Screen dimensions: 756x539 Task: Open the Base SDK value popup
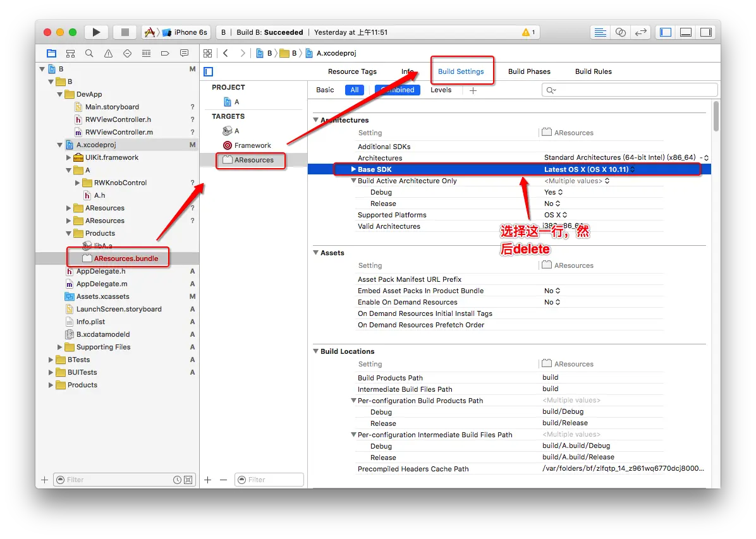coord(590,169)
